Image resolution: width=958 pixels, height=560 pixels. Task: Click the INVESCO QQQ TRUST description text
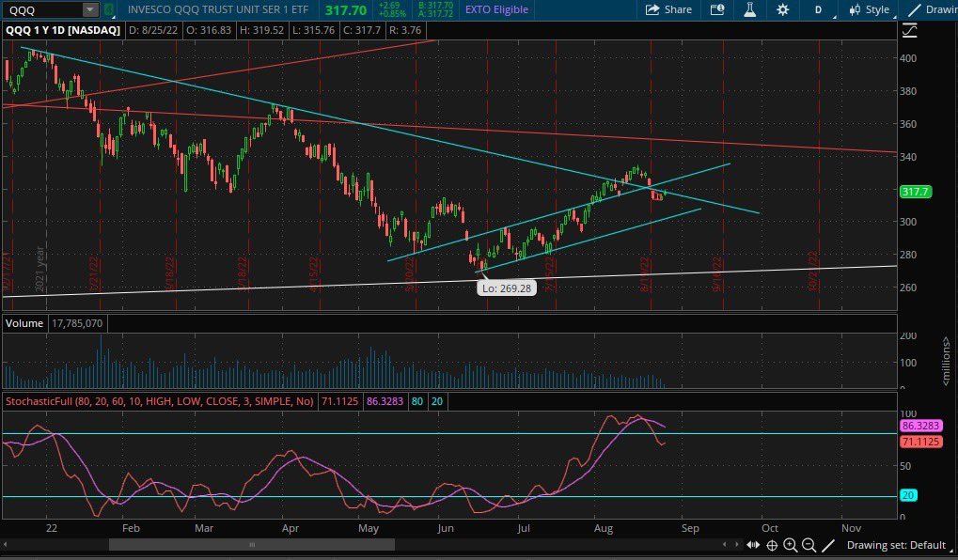click(218, 9)
